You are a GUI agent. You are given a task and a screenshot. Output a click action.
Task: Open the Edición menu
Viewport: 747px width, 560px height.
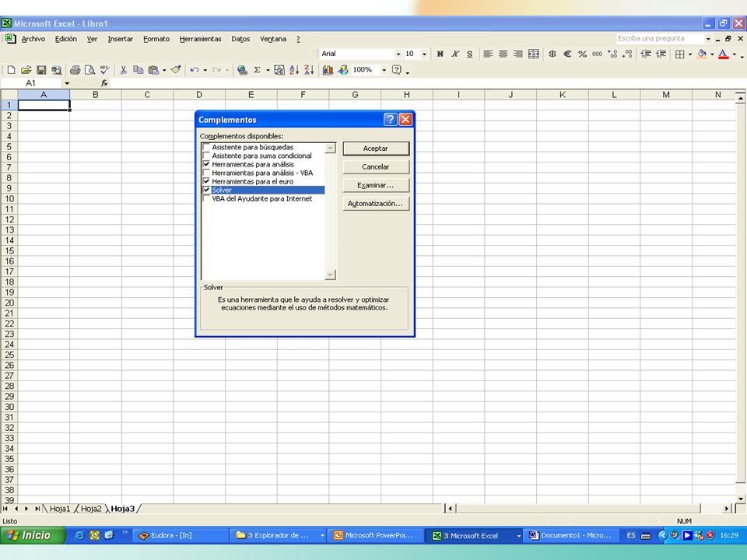pyautogui.click(x=65, y=39)
